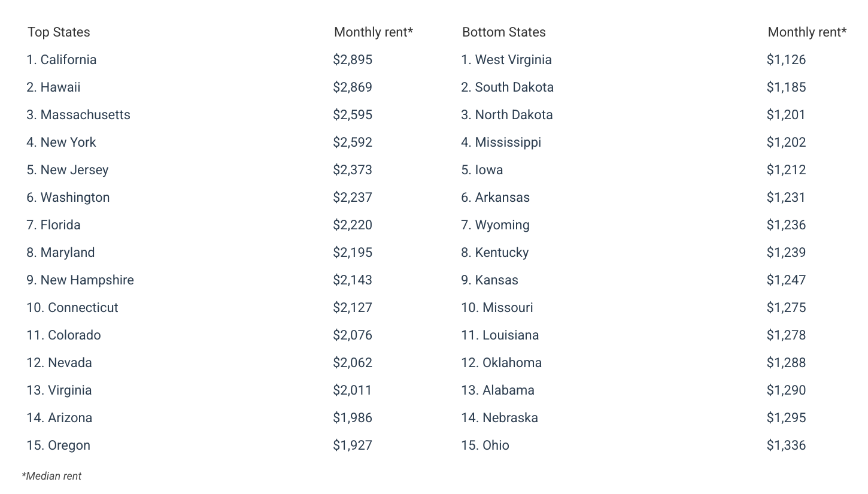Click New York's rent value $2,592

[353, 143]
